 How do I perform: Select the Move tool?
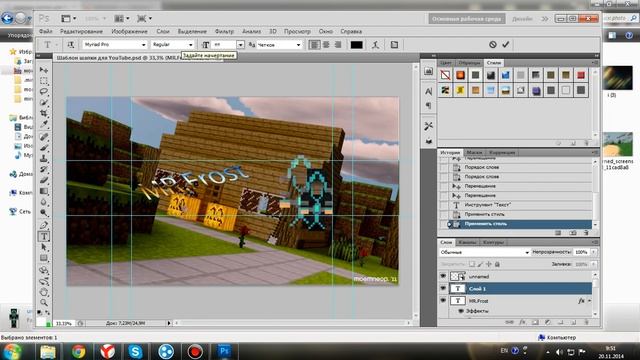click(44, 70)
